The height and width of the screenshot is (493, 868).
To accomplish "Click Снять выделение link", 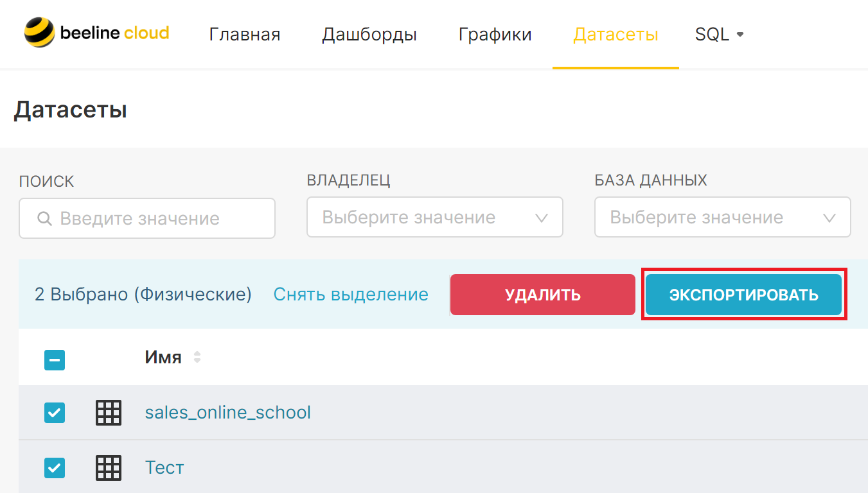I will point(351,295).
